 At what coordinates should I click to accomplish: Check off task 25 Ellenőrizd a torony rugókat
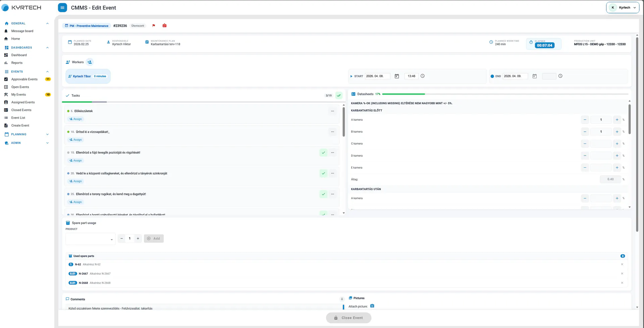323,194
